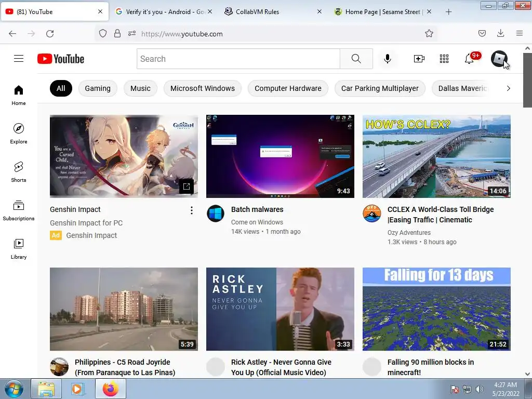The height and width of the screenshot is (399, 532).
Task: Open the Batch malwares video title
Action: 257,210
